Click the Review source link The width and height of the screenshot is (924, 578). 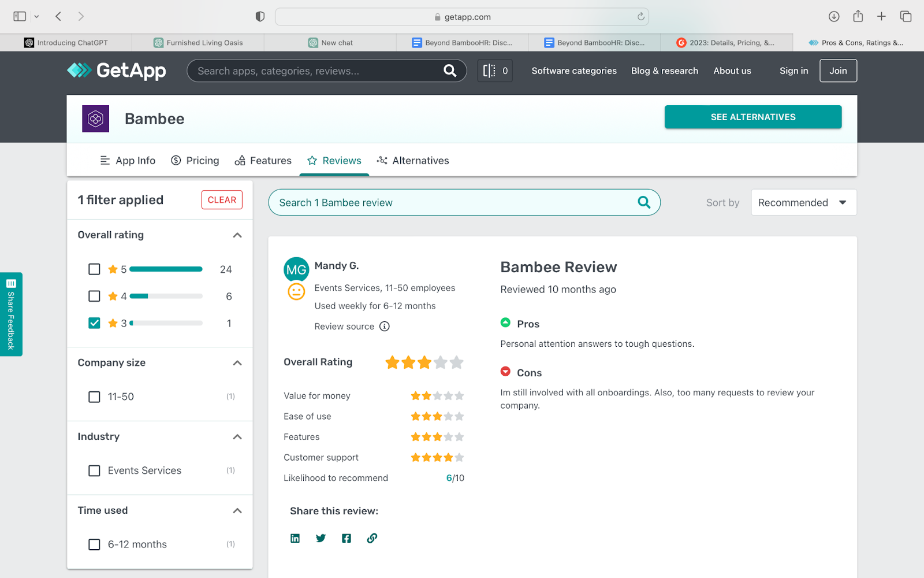coord(344,327)
